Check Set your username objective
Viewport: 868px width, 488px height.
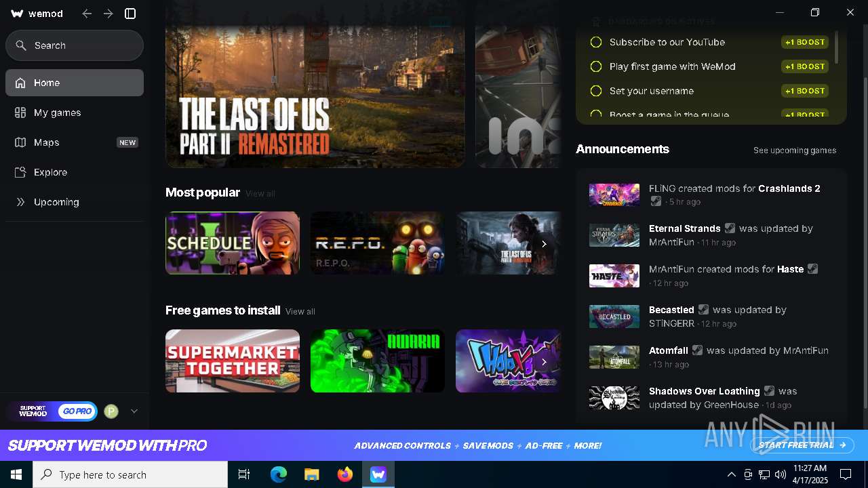click(596, 91)
